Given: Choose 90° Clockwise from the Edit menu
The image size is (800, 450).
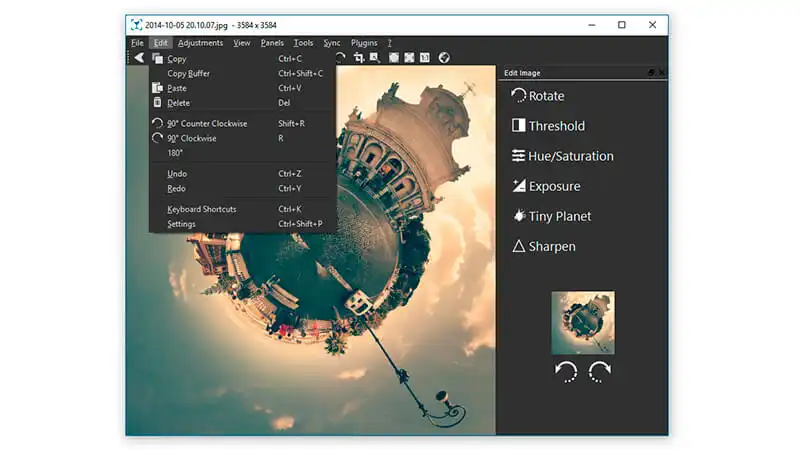Looking at the screenshot, I should [242, 138].
